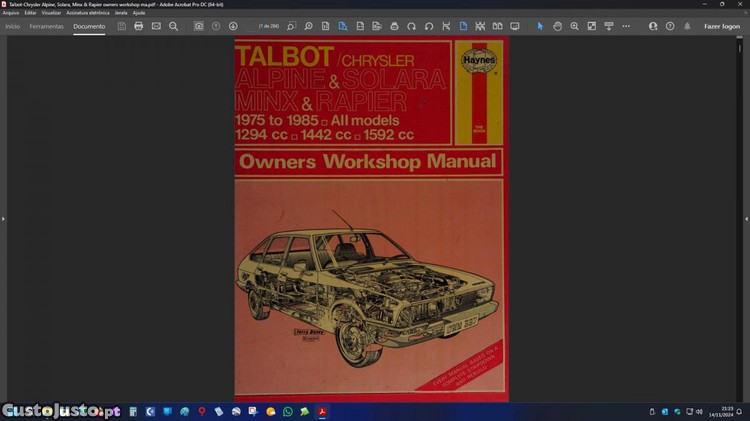Click the zoom-in magnifier with plus sign
This screenshot has width=750, height=421.
pyautogui.click(x=574, y=26)
